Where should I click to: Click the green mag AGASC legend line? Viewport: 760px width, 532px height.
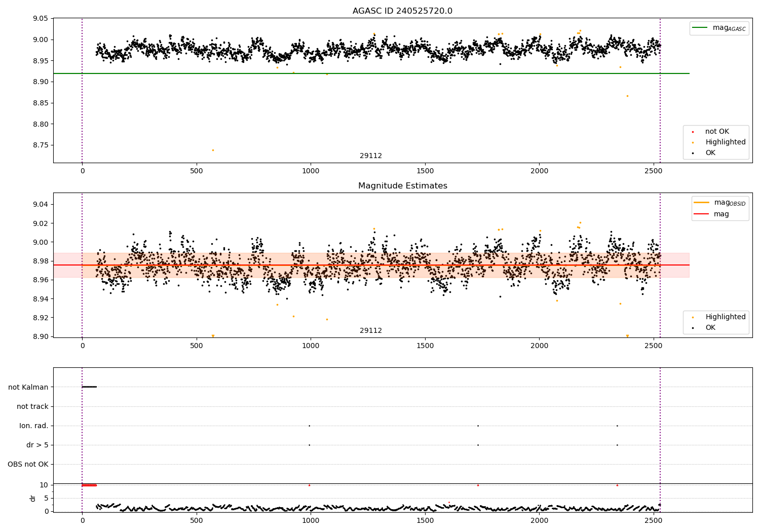(700, 28)
